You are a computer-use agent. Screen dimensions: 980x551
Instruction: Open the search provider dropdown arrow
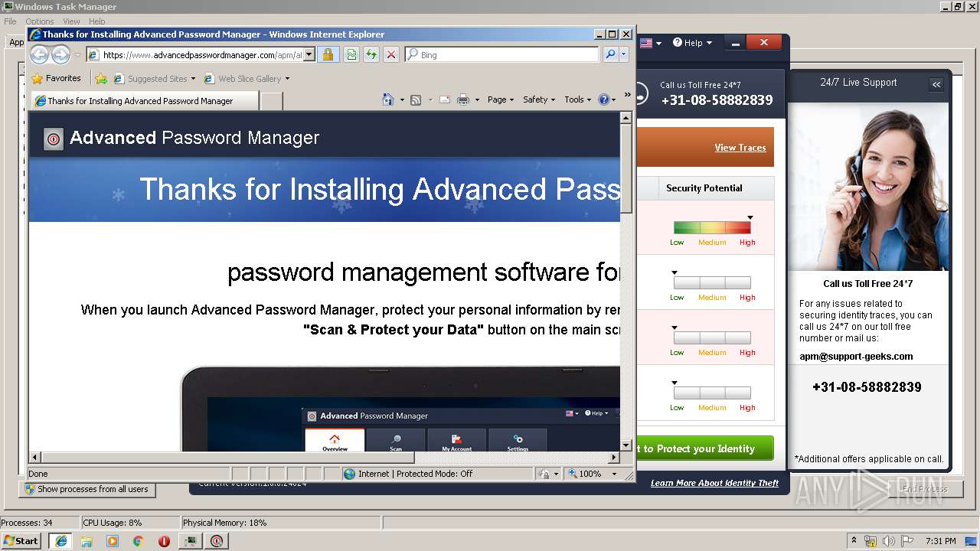[x=624, y=54]
